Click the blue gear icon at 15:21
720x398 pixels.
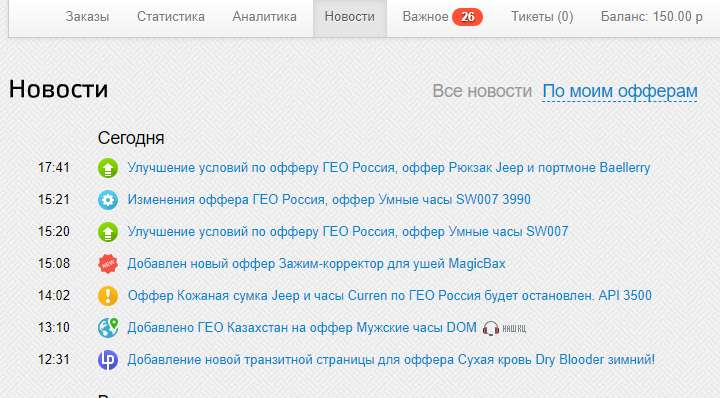tap(108, 200)
